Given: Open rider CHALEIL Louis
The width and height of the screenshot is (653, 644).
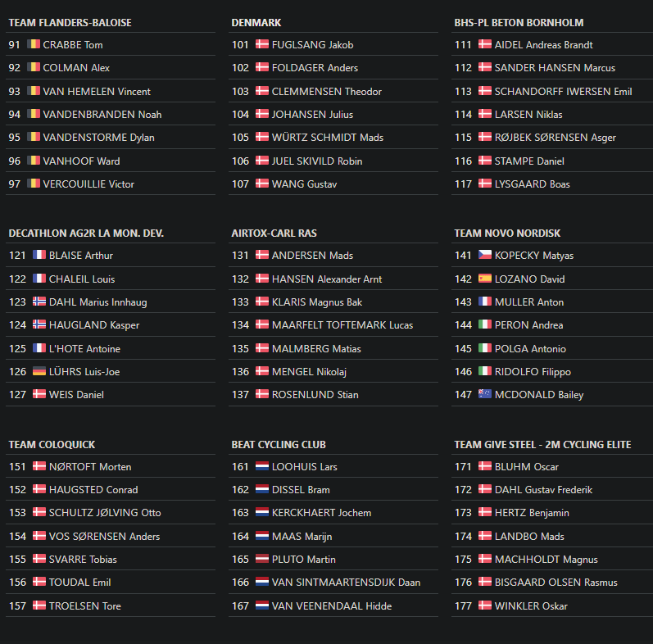Looking at the screenshot, I should coord(82,279).
